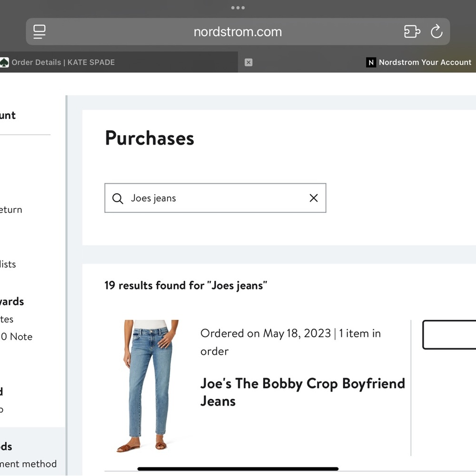Click the order action button beside order date

coord(449,335)
